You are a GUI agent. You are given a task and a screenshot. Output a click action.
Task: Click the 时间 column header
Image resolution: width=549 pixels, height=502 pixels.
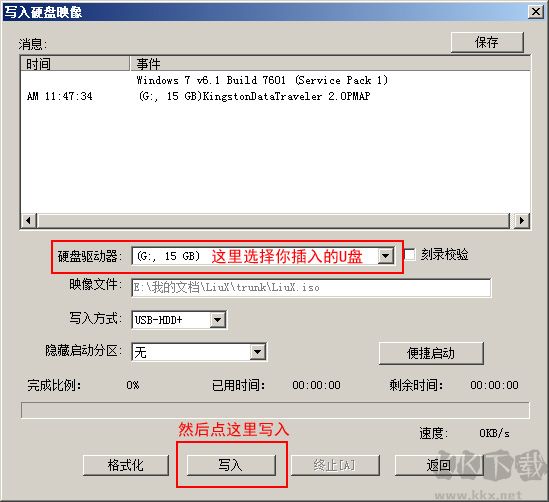(75, 64)
